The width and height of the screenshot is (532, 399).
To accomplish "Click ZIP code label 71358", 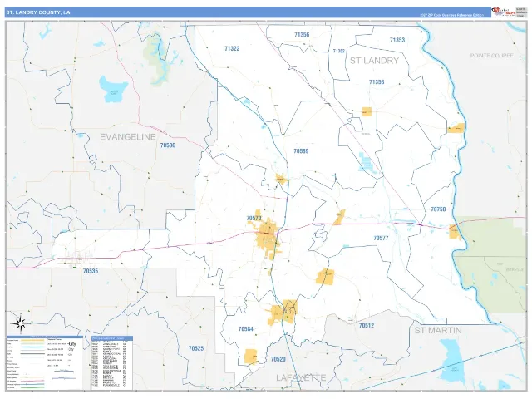I will click(377, 82).
